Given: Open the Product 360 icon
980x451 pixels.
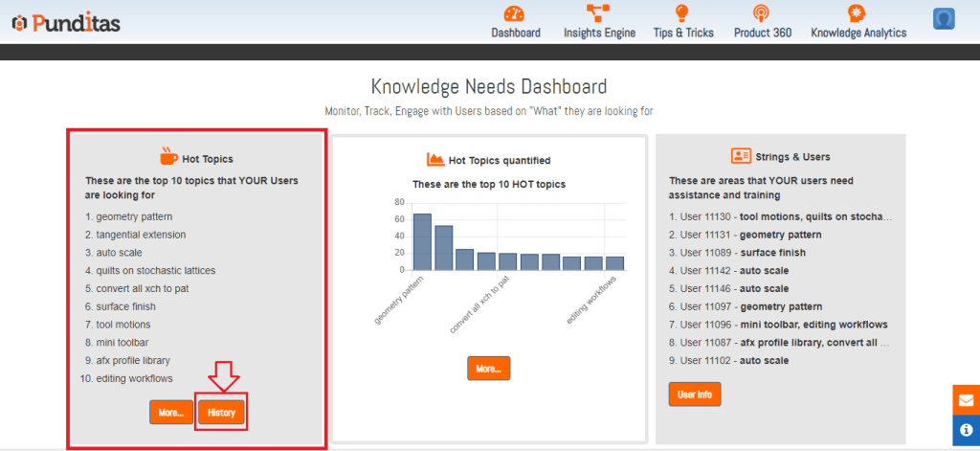Looking at the screenshot, I should (x=762, y=13).
